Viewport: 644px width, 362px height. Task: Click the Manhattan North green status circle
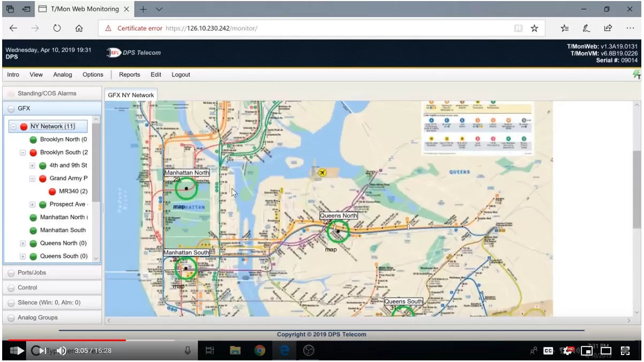(186, 188)
